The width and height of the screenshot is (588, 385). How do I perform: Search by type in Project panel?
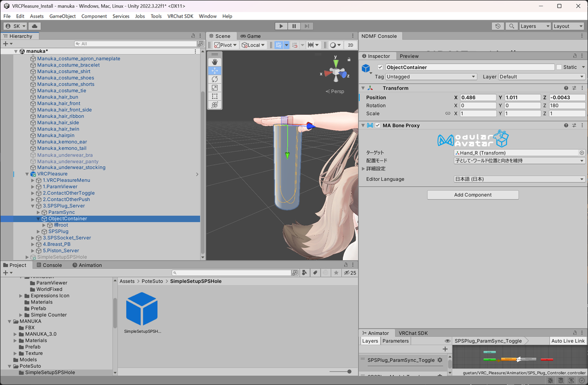tap(304, 273)
